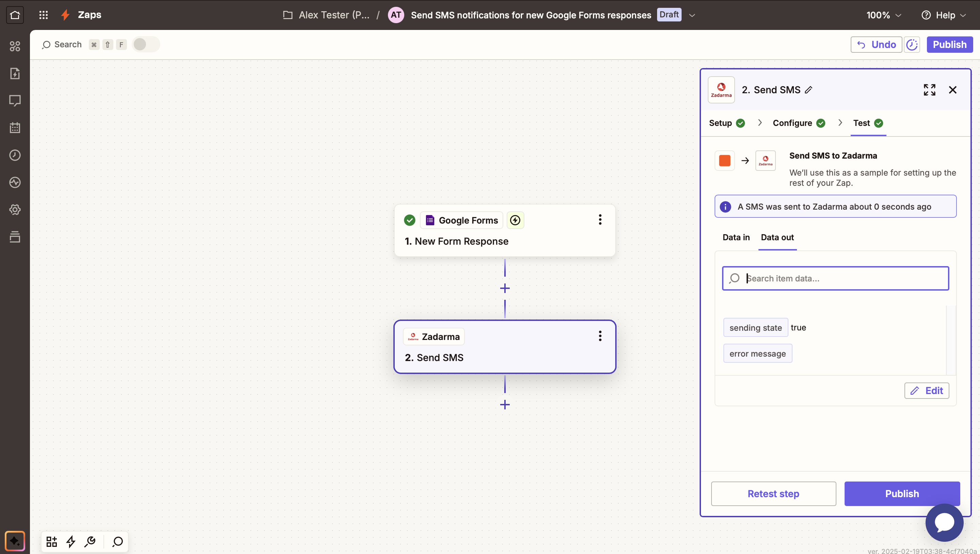
Task: Click the AI copilot sparkle icon bottom-left
Action: [x=15, y=541]
